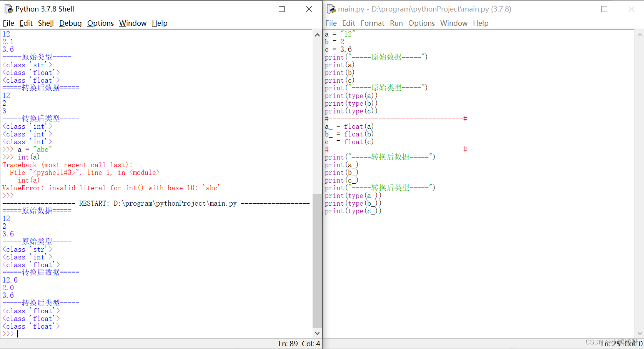The width and height of the screenshot is (644, 349).
Task: Open Edit menu in Python Shell
Action: 26,23
